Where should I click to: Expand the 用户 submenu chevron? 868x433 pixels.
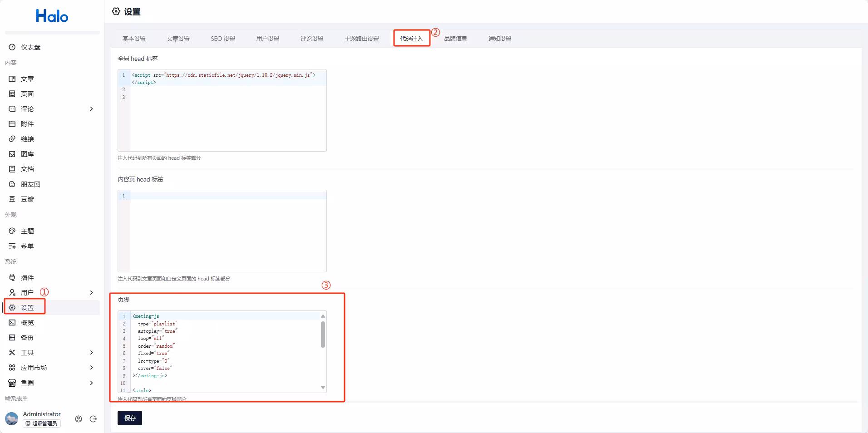(x=92, y=293)
